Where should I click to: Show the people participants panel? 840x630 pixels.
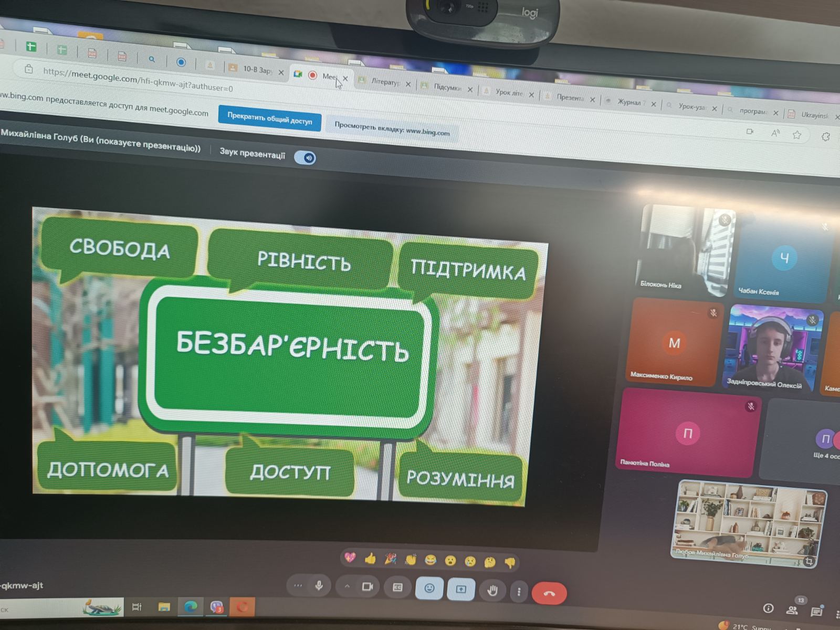(792, 610)
